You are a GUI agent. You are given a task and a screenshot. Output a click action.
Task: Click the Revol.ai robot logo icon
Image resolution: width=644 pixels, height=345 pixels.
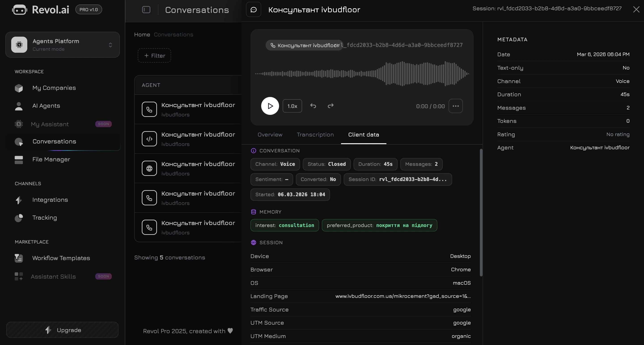coord(19,10)
